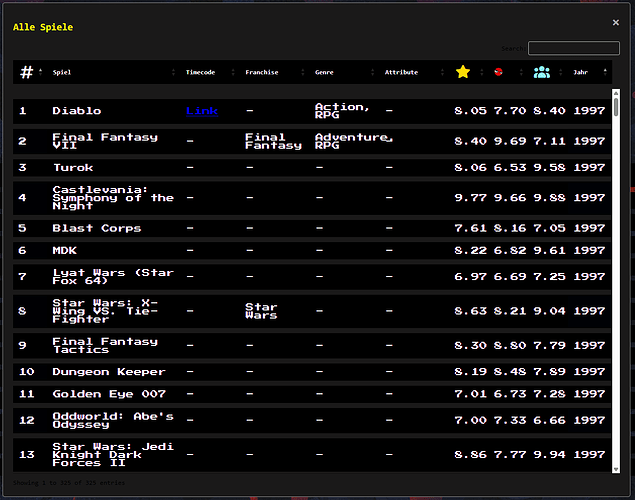This screenshot has height=500, width=635.
Task: Focus the Search input field
Action: point(573,48)
